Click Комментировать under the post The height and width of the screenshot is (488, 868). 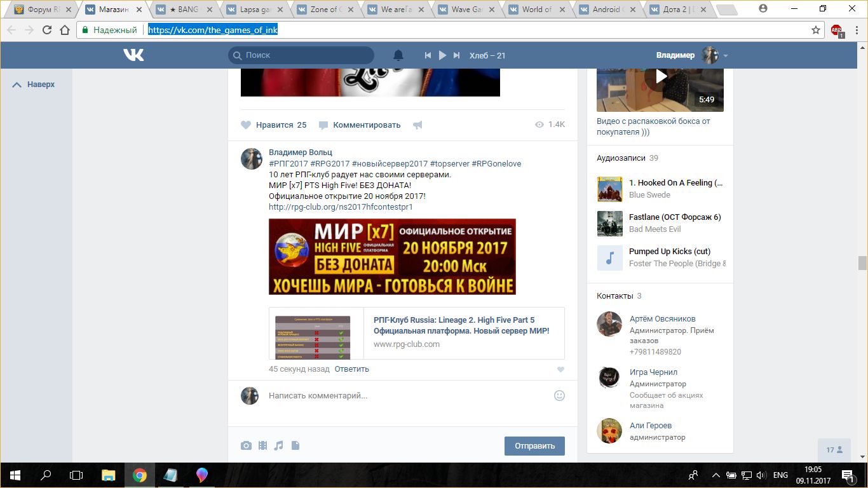pos(360,125)
